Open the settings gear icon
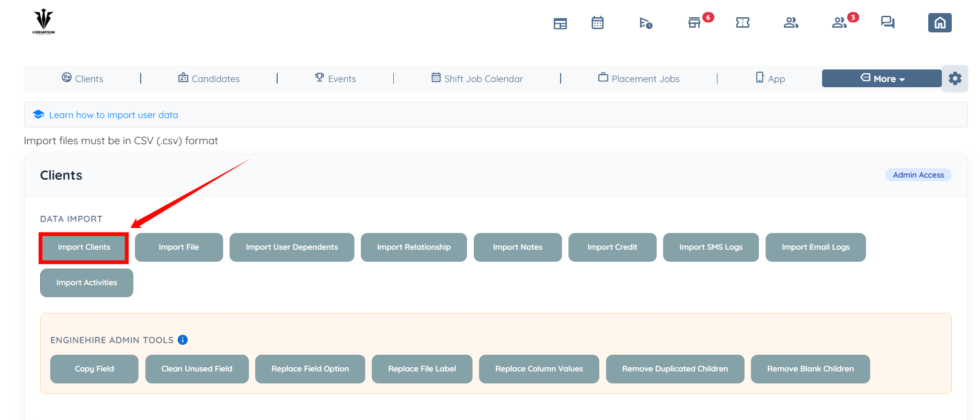The height and width of the screenshot is (420, 980). point(955,78)
